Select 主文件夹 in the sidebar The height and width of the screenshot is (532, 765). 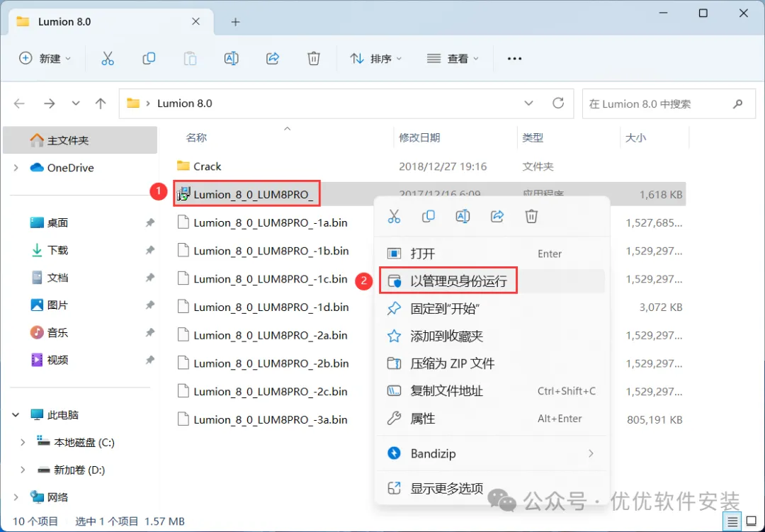pyautogui.click(x=80, y=140)
